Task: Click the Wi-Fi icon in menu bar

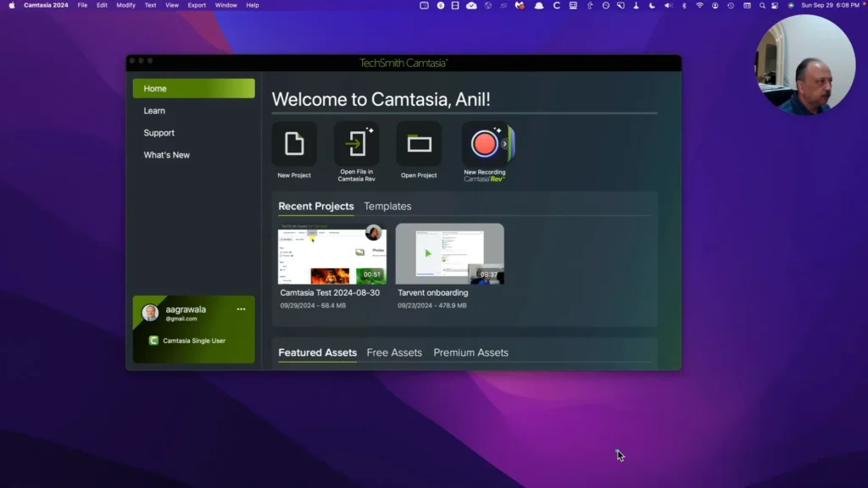Action: click(x=699, y=5)
